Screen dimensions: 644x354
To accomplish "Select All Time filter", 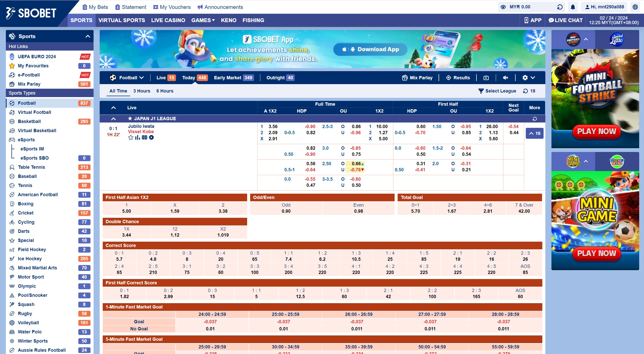I will (118, 91).
